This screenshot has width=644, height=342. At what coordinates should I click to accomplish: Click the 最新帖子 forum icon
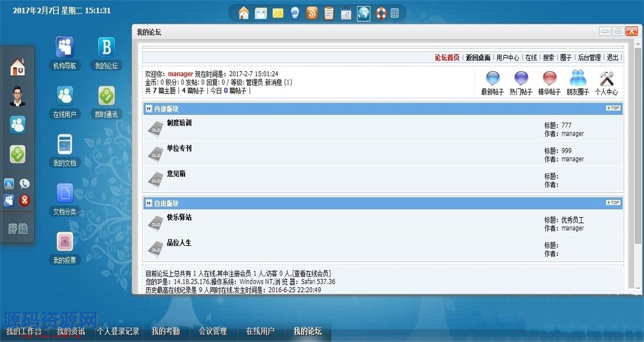(492, 79)
